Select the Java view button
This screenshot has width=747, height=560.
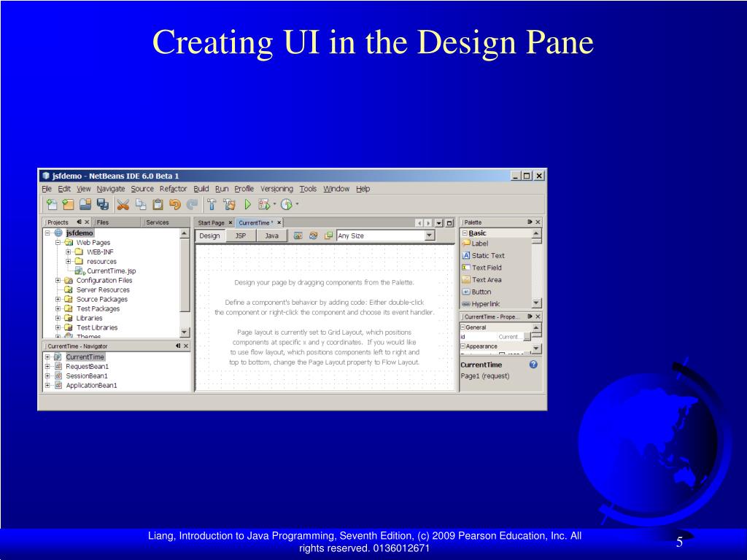point(271,236)
